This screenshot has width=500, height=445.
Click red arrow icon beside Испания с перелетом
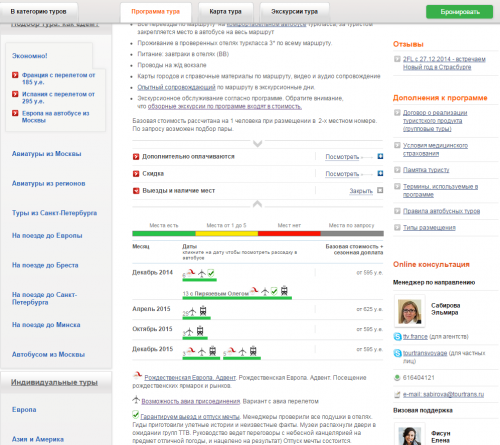[15, 94]
